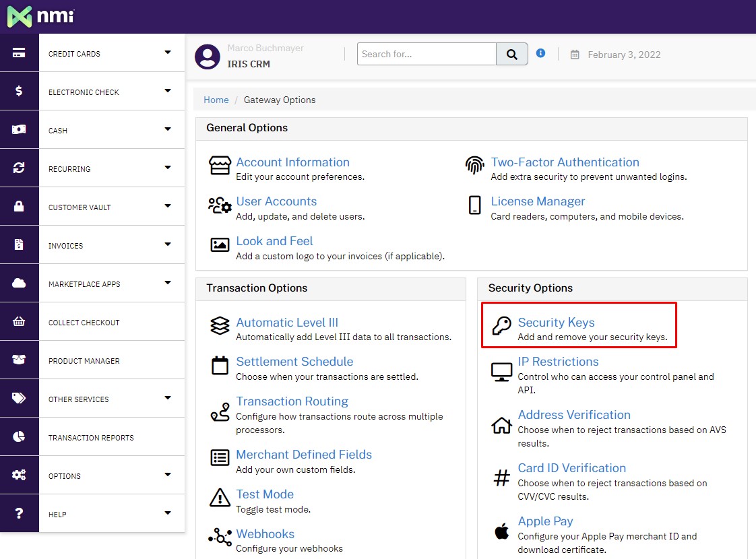Click the February 3, 2022 date text

click(x=624, y=55)
